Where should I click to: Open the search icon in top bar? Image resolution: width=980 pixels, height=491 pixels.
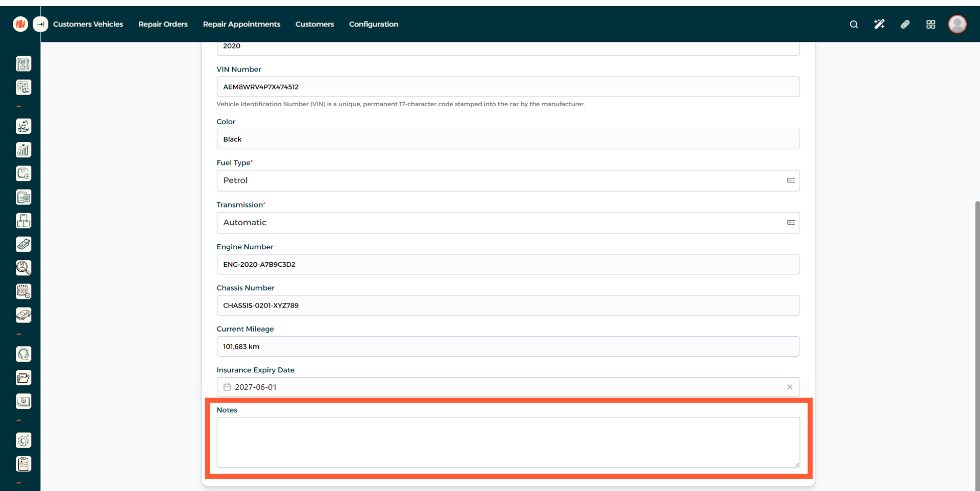pos(853,25)
